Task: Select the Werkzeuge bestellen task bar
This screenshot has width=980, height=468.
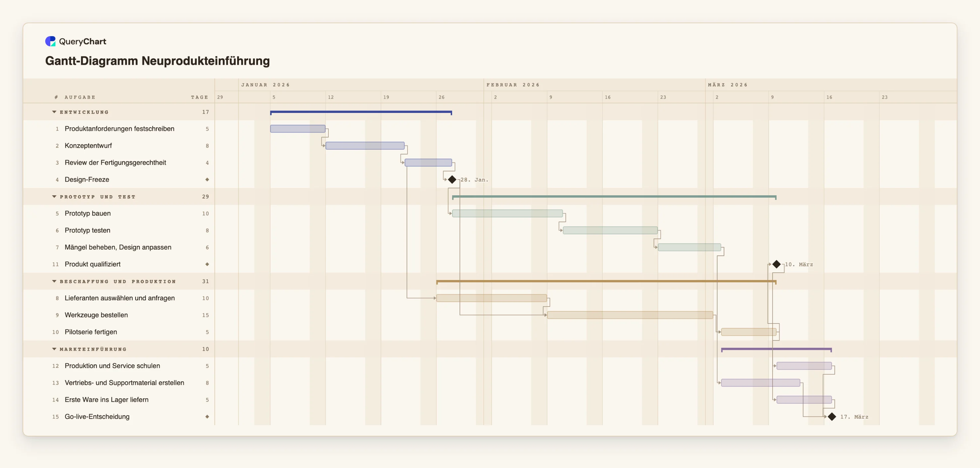Action: pyautogui.click(x=630, y=315)
